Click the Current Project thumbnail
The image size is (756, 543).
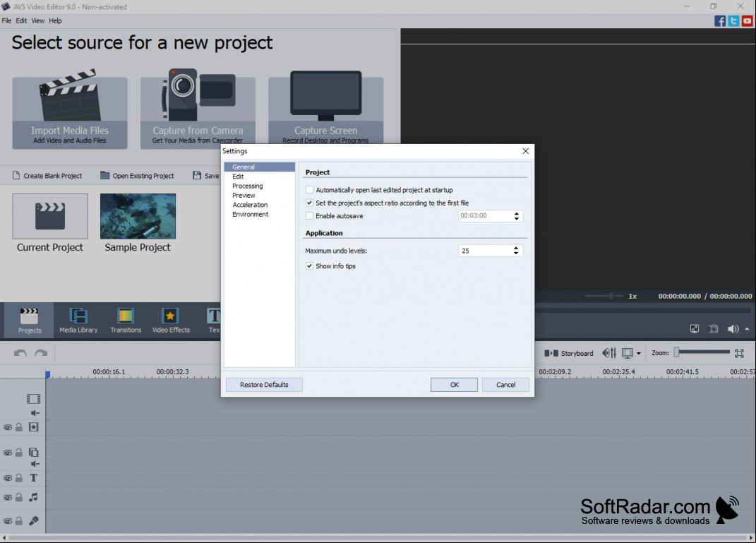pyautogui.click(x=50, y=216)
